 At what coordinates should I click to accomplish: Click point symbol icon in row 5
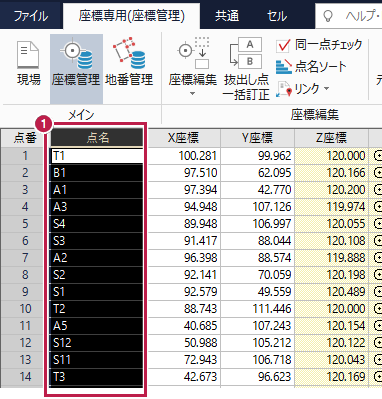click(378, 224)
